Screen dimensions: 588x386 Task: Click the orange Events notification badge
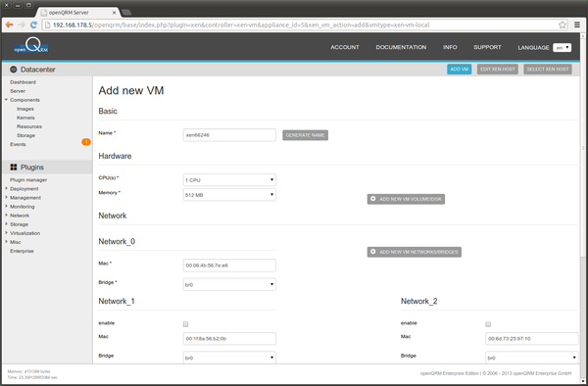pos(86,142)
